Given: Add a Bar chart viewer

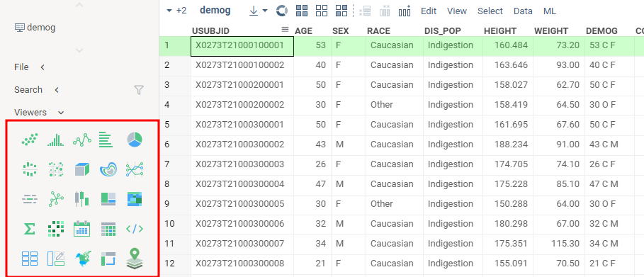Looking at the screenshot, I should [106, 140].
